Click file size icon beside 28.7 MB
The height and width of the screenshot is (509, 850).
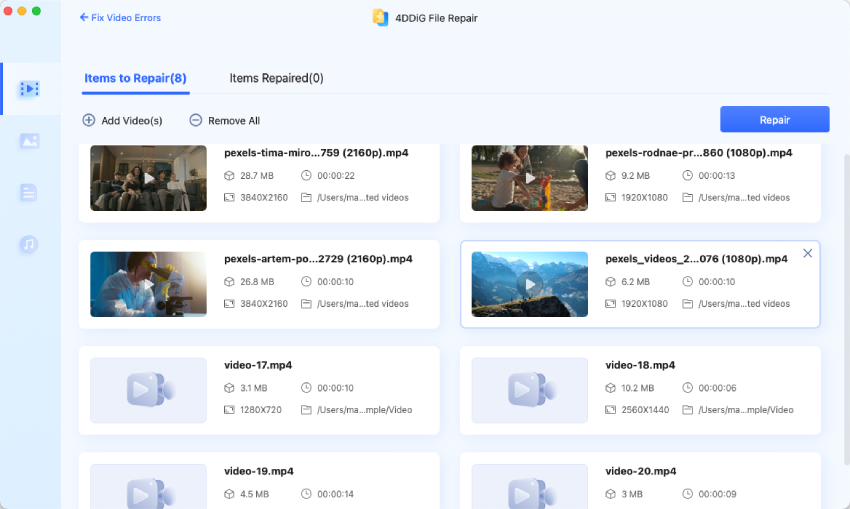coord(229,176)
